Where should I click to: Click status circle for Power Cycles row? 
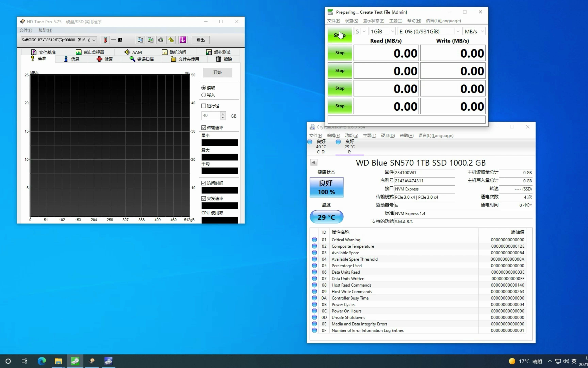coord(314,304)
